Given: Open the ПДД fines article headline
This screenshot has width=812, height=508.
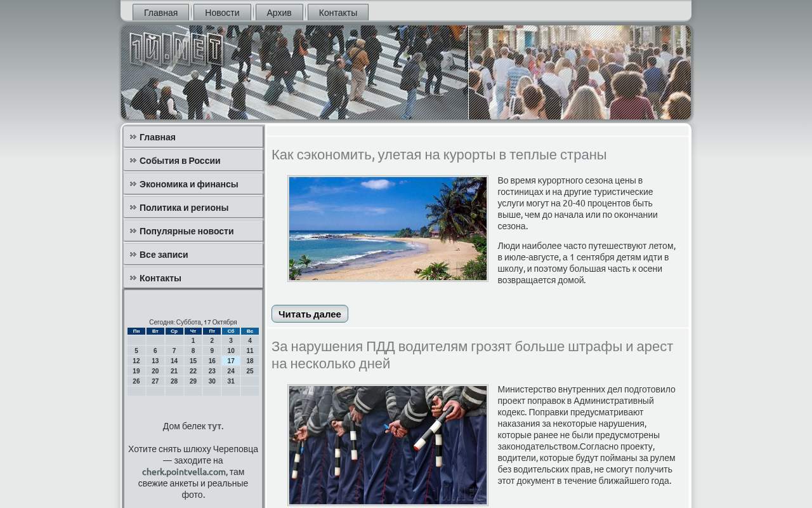Looking at the screenshot, I should (472, 355).
